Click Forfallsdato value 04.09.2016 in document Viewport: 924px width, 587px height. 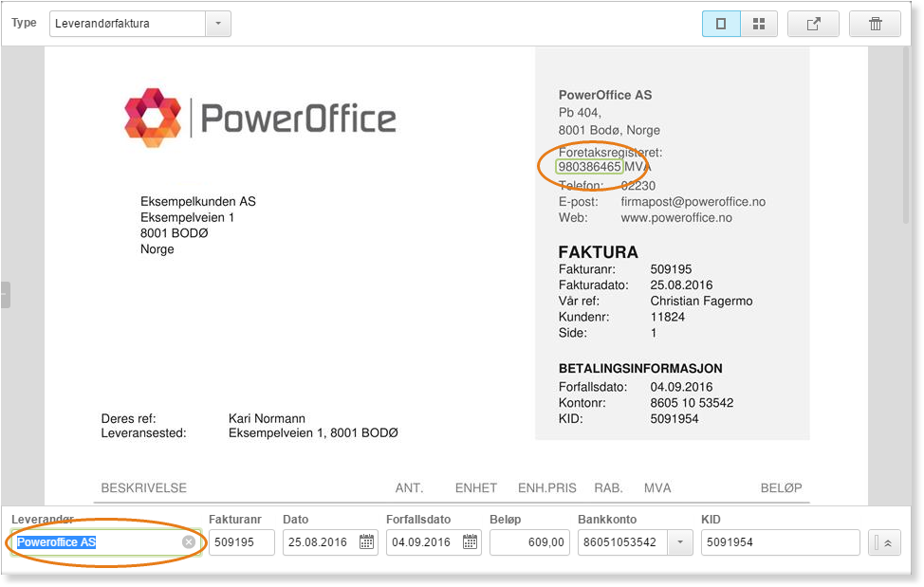click(x=681, y=387)
